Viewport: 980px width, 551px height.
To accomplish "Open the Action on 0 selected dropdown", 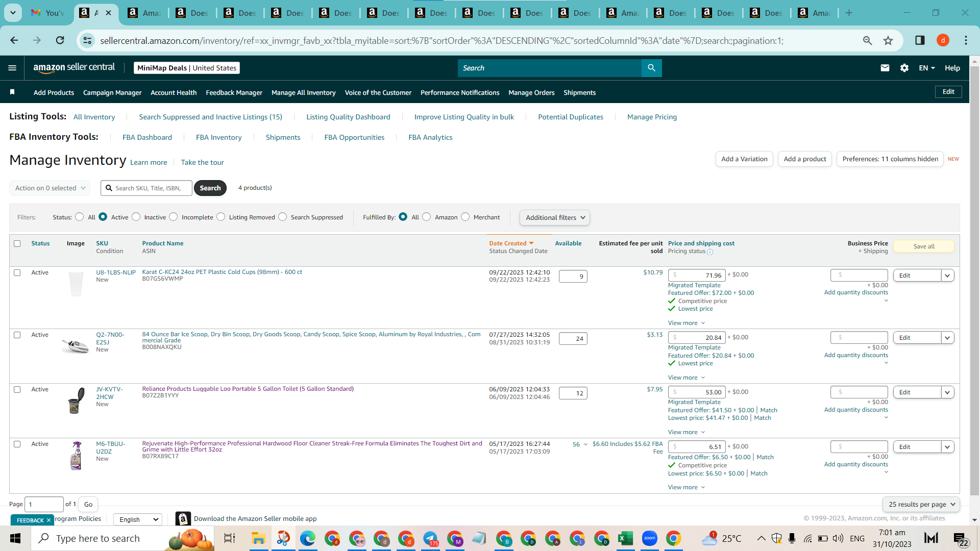I will (50, 188).
